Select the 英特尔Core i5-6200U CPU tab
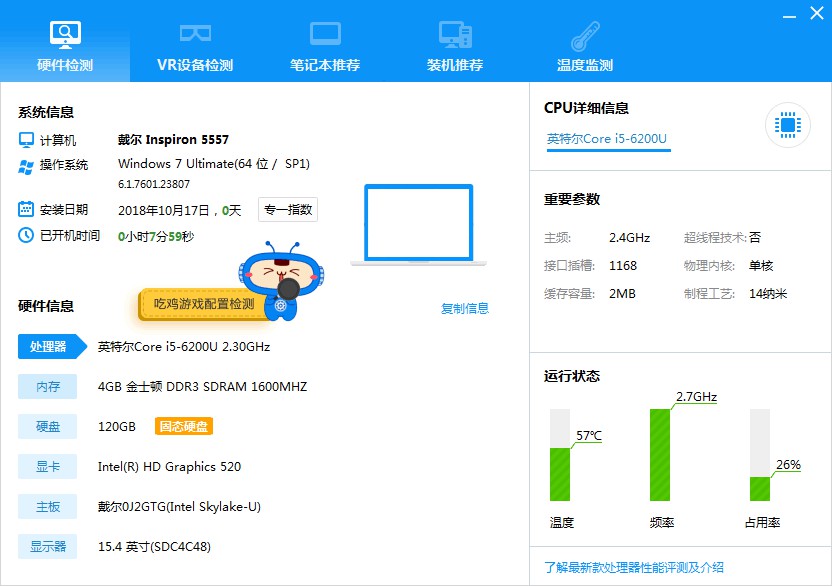The image size is (832, 586). tap(609, 140)
